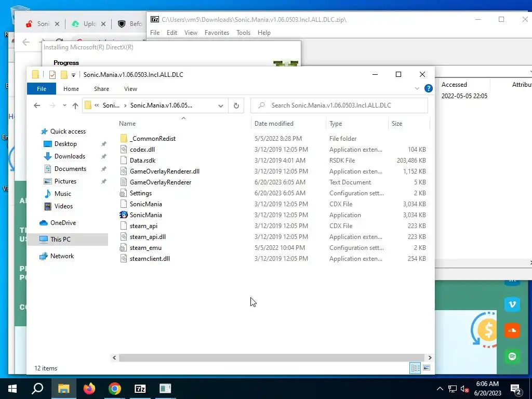Select the Data.rsdk file icon
Screen dimensions: 532x399
point(124,160)
